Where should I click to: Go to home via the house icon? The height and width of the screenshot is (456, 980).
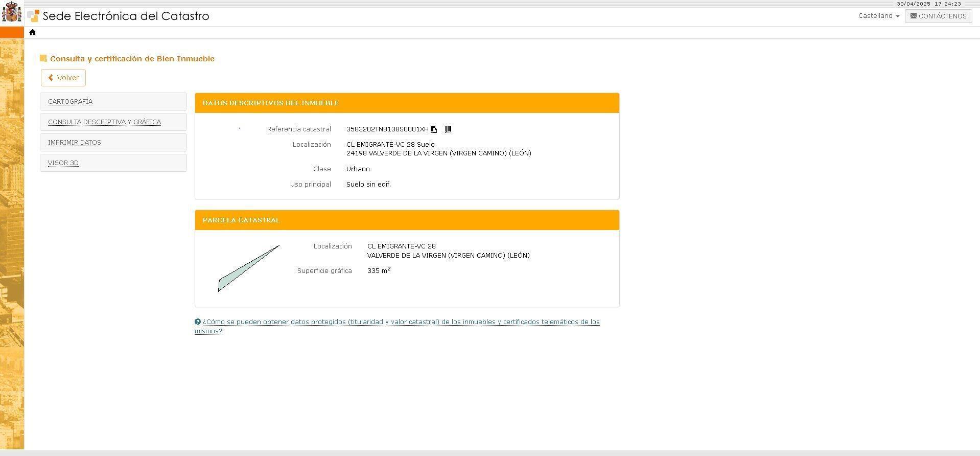[x=33, y=33]
